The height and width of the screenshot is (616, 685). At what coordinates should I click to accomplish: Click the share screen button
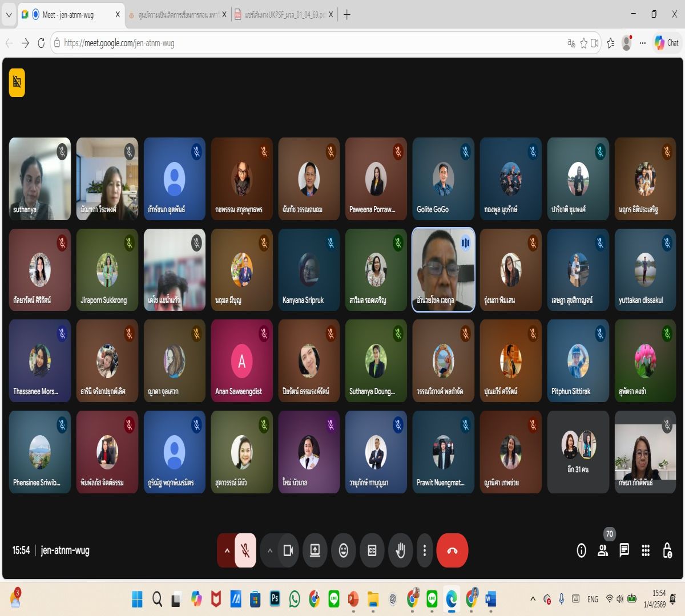click(x=315, y=550)
